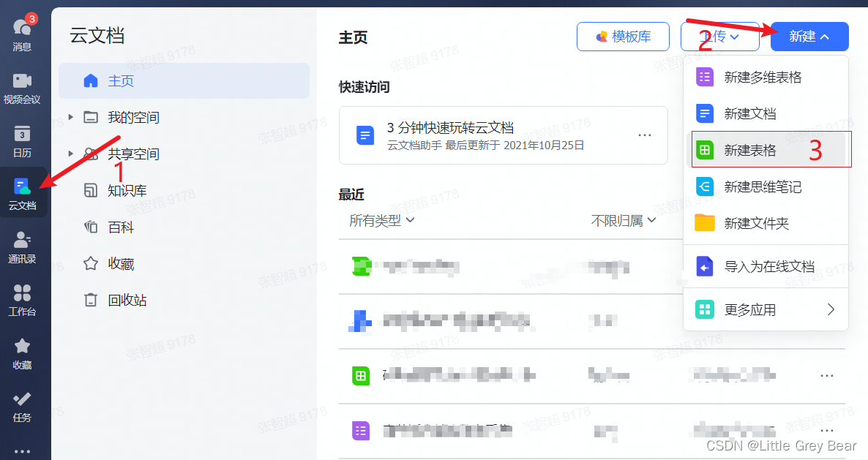This screenshot has height=460, width=868.
Task: Open more options for the purple table row
Action: tap(826, 430)
